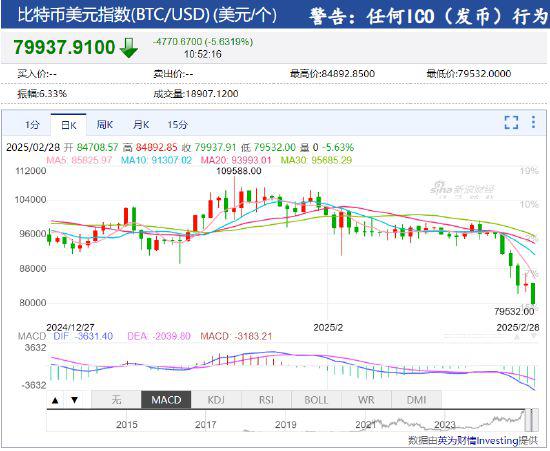Screen dimensions: 550x451
Task: Click the MA20: 93993.01 legend label
Action: pyautogui.click(x=236, y=160)
